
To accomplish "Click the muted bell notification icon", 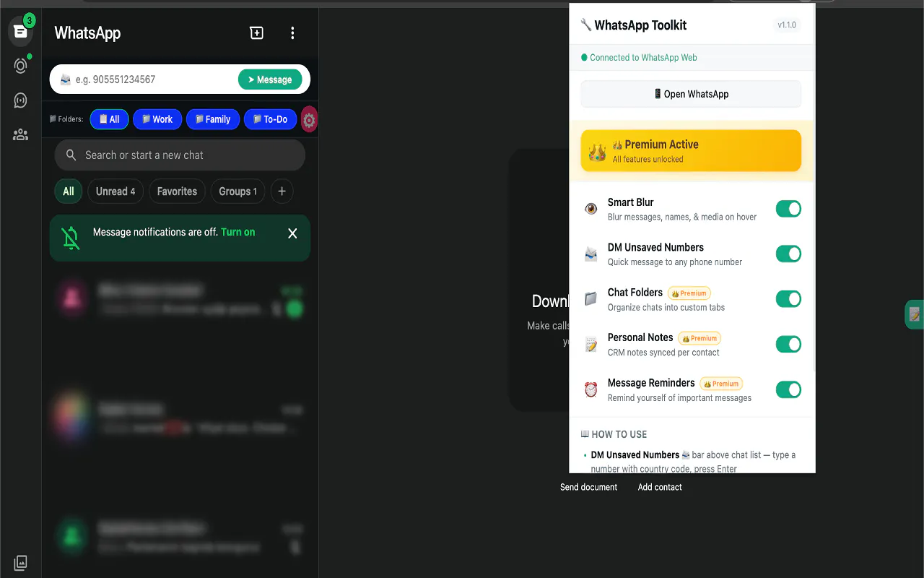I will 71,238.
